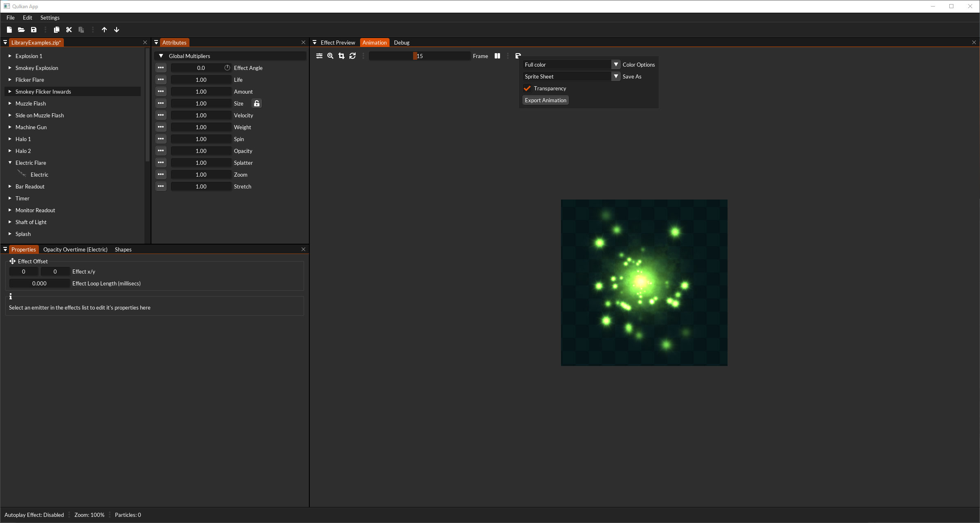The image size is (980, 523).
Task: Select the crop icon in Animation toolbar
Action: pos(341,56)
